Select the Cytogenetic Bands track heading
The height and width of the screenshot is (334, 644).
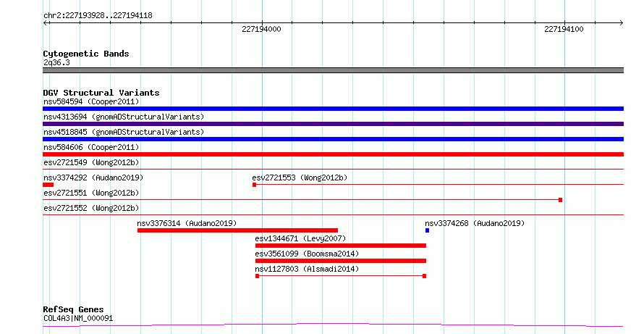(x=86, y=54)
